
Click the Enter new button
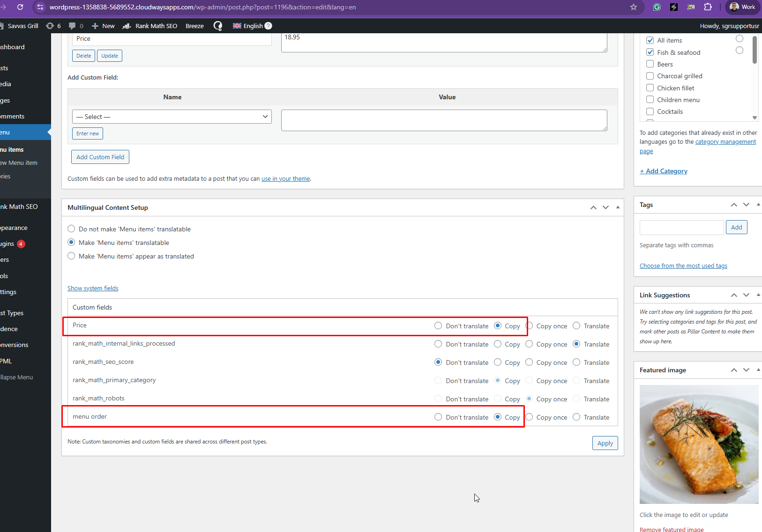point(88,133)
